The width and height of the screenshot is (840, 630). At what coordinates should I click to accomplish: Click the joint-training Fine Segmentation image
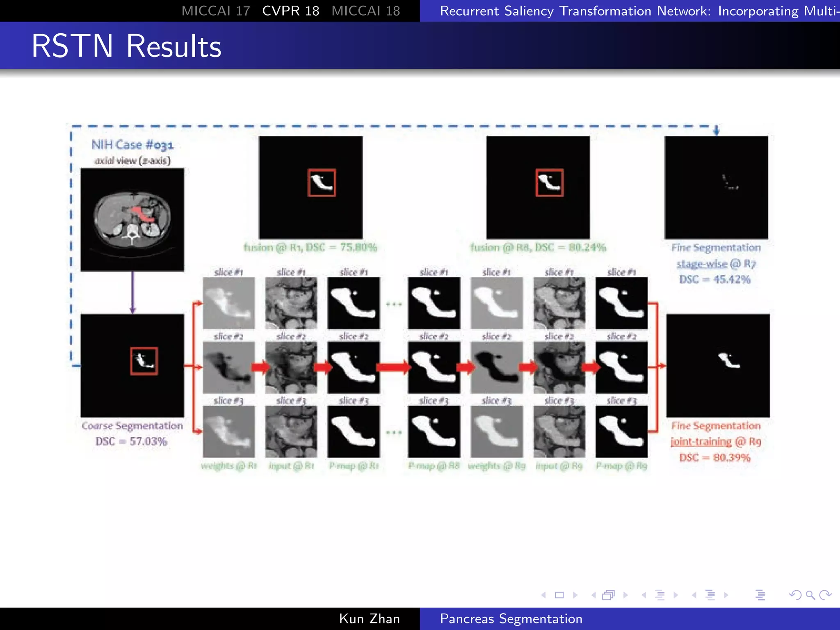[718, 365]
